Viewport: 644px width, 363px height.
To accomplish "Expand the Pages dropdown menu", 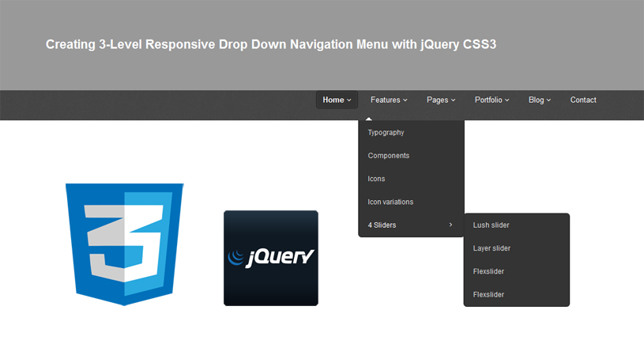I will tap(441, 100).
